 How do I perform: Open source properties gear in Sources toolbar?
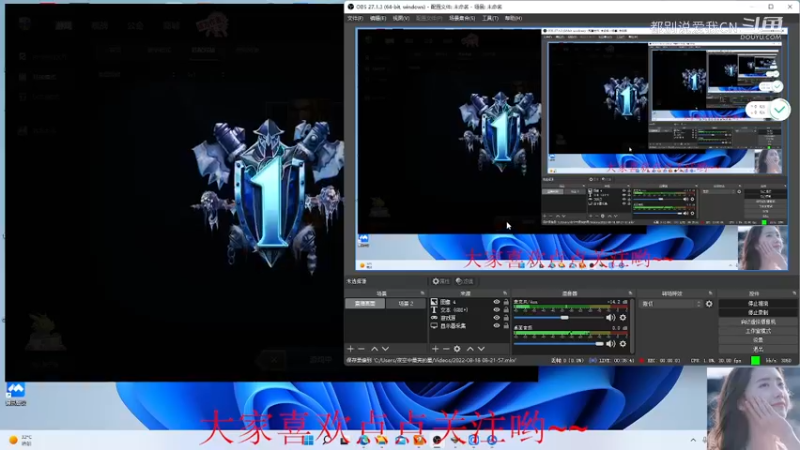(457, 349)
